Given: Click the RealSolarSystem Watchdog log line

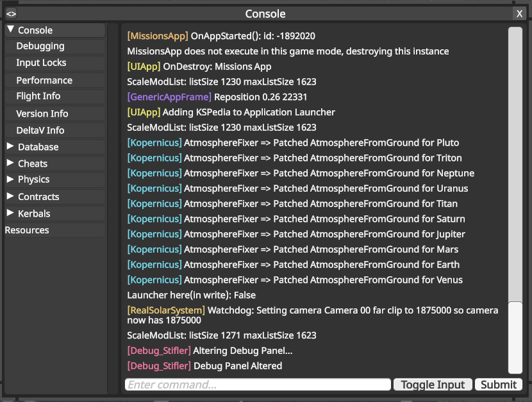Looking at the screenshot, I should [313, 315].
